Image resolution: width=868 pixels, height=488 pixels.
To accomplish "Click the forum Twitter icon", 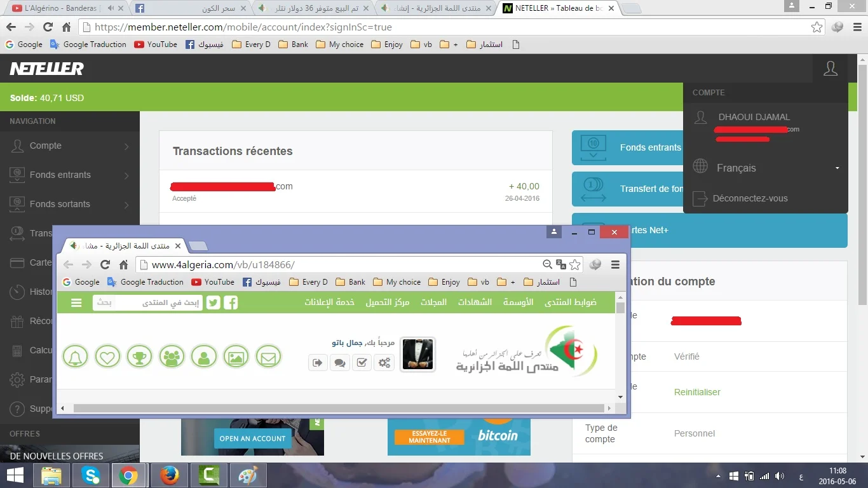I will 213,303.
